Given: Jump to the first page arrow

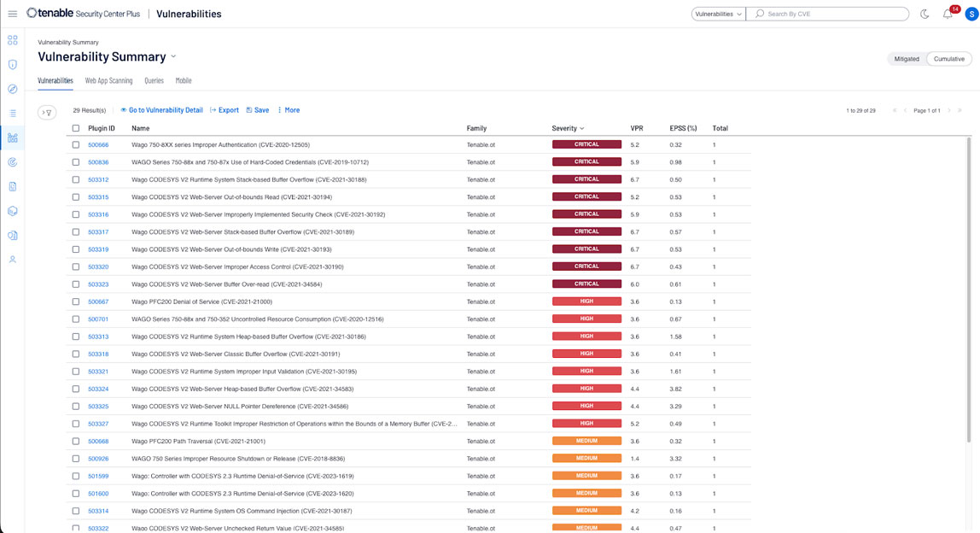Looking at the screenshot, I should (x=895, y=111).
